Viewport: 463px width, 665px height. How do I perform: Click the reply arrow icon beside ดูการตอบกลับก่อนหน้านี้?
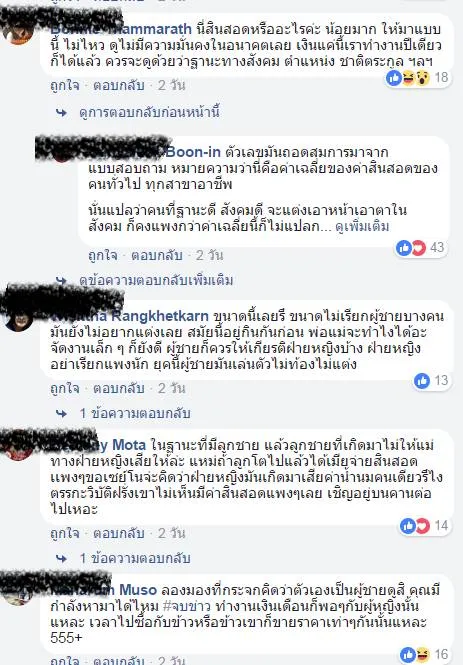61,113
